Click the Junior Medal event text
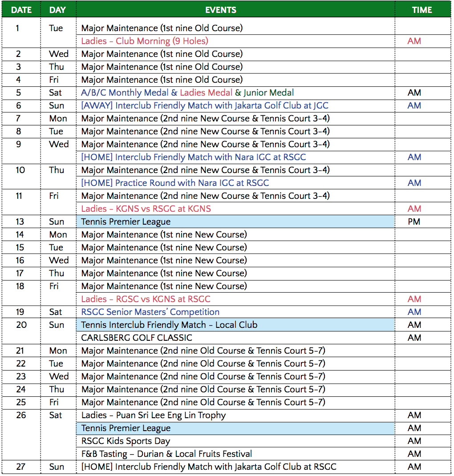The width and height of the screenshot is (454, 476). [268, 93]
